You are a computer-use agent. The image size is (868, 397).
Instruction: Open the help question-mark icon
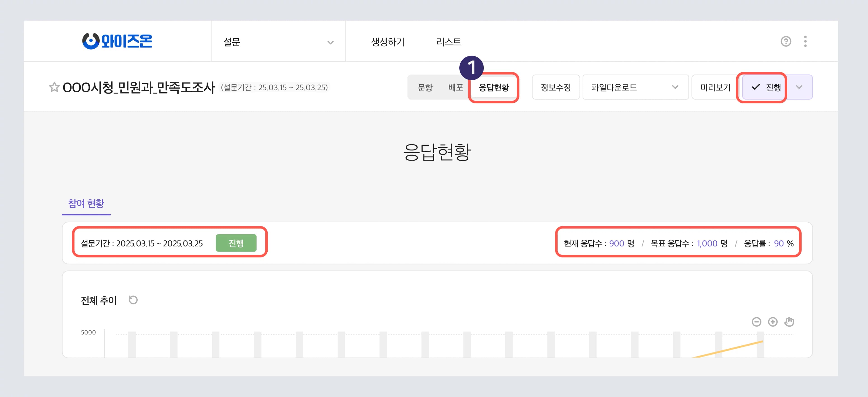point(786,41)
